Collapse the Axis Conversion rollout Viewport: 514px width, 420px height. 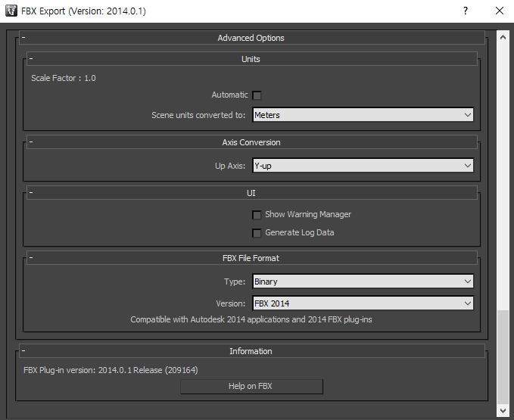(x=251, y=142)
